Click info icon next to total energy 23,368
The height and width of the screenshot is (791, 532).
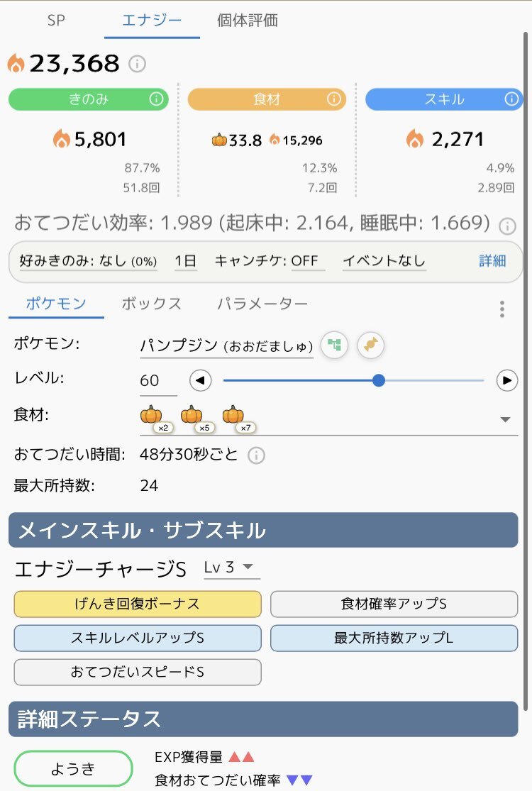(x=137, y=64)
